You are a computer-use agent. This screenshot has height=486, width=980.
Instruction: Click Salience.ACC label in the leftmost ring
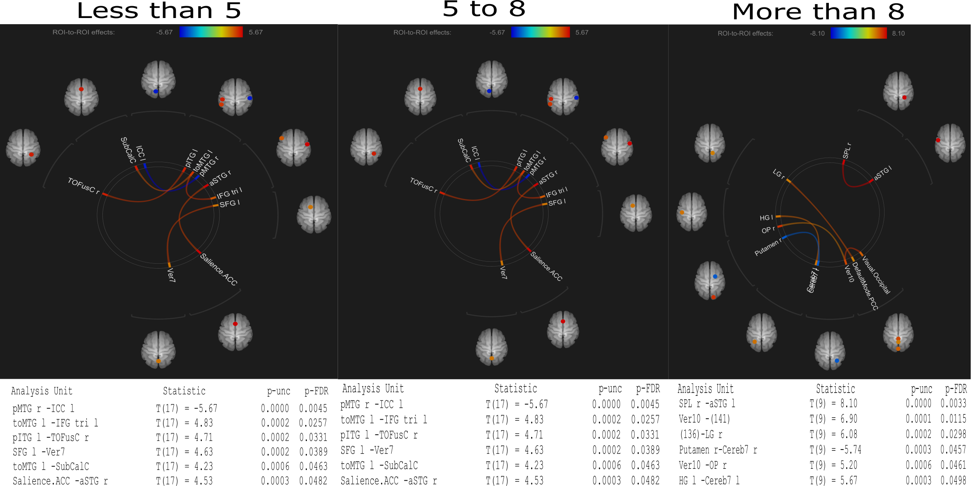[x=218, y=269]
